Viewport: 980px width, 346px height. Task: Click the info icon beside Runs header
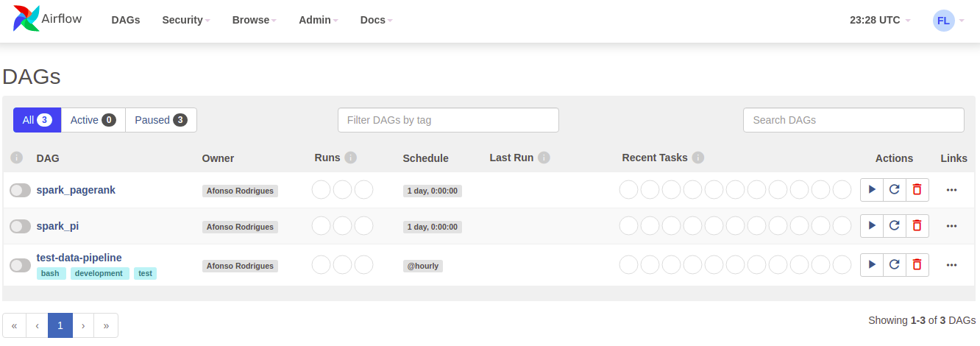[x=351, y=158]
